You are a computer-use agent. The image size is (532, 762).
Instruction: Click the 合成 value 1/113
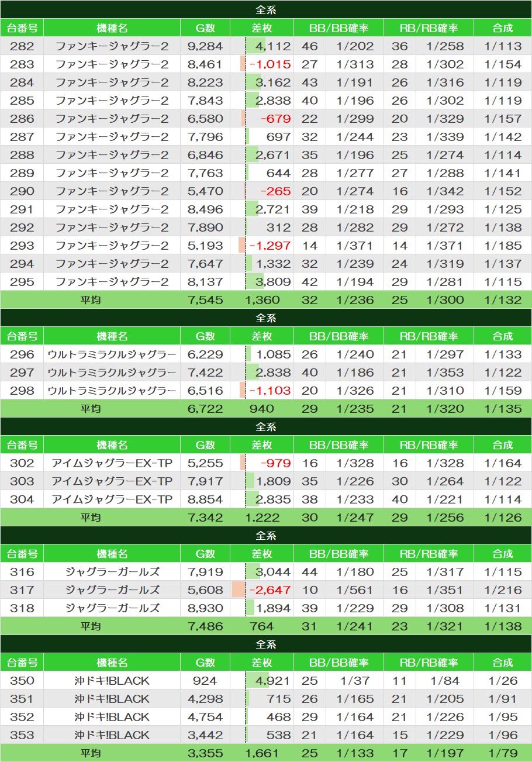[503, 46]
